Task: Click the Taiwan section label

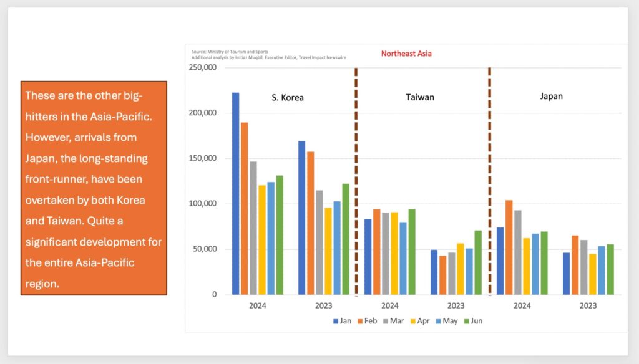Action: [x=420, y=97]
